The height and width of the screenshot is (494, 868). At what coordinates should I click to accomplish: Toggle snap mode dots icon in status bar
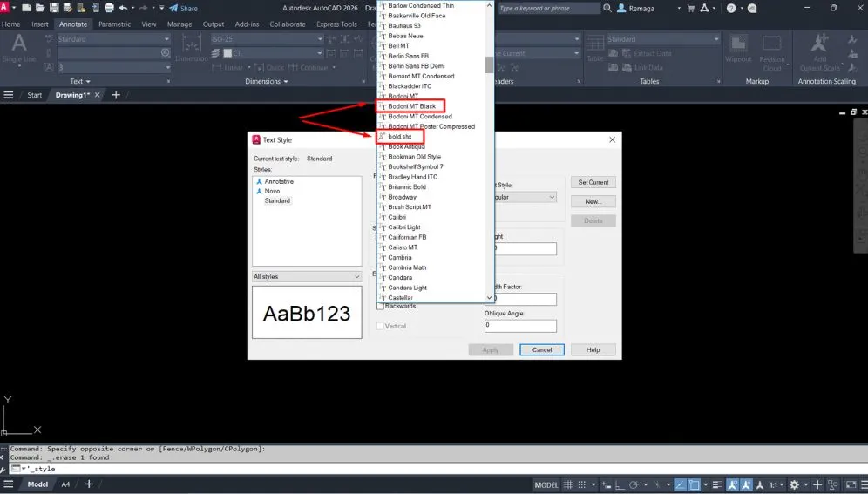tap(581, 485)
